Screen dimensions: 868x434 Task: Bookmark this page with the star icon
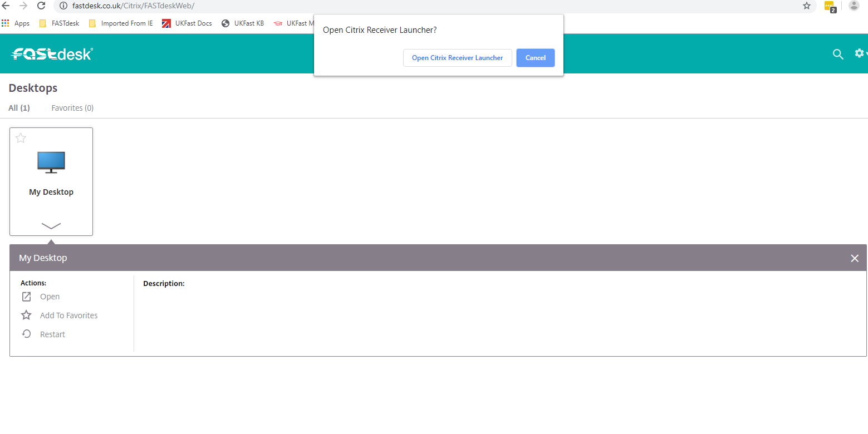[x=807, y=6]
